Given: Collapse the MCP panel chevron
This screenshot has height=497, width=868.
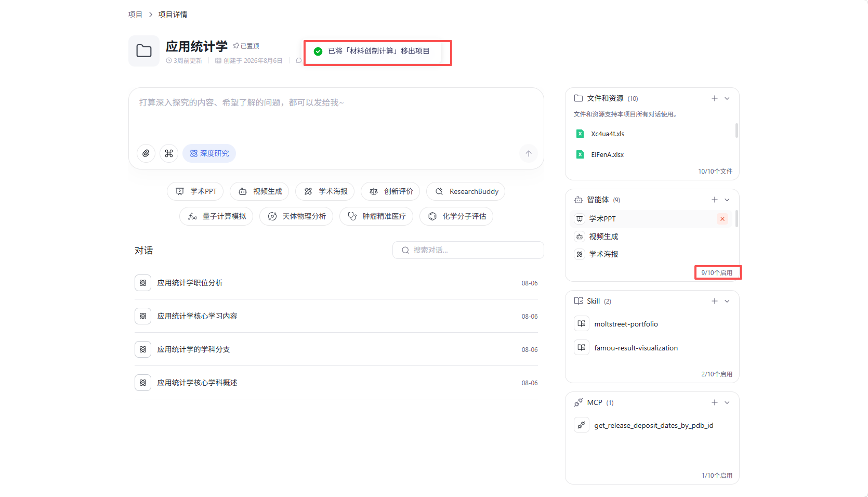Looking at the screenshot, I should click(x=727, y=402).
